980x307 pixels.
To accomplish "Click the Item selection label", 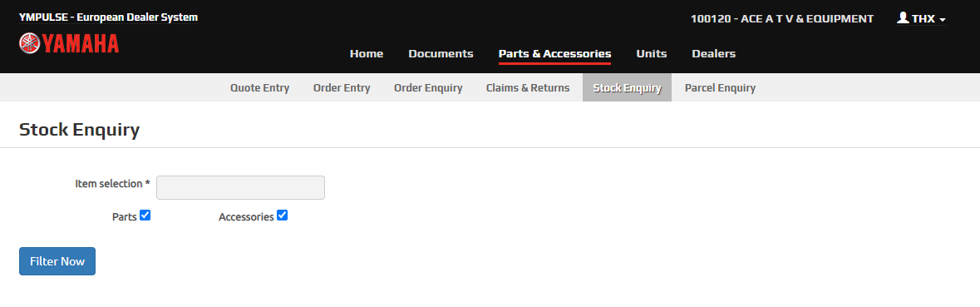I will coord(112,184).
